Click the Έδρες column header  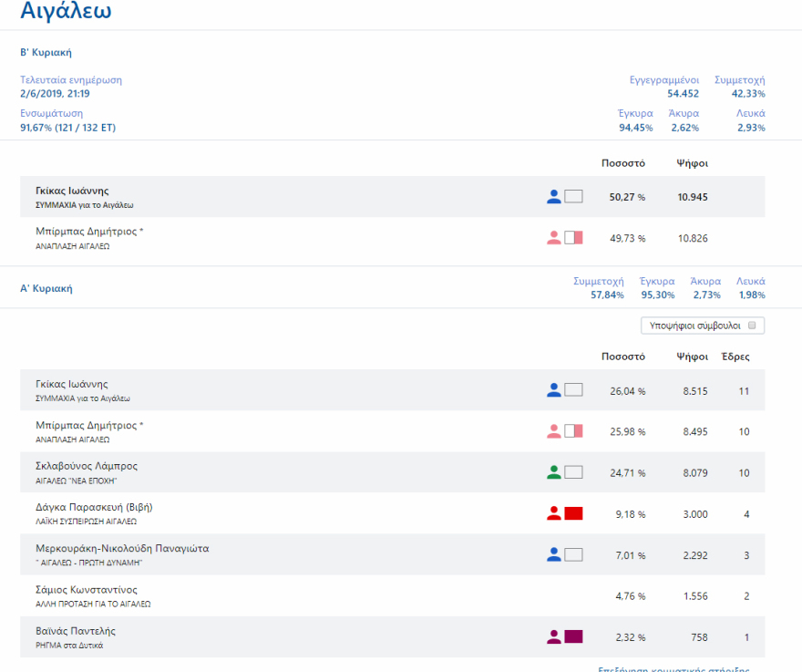(735, 357)
